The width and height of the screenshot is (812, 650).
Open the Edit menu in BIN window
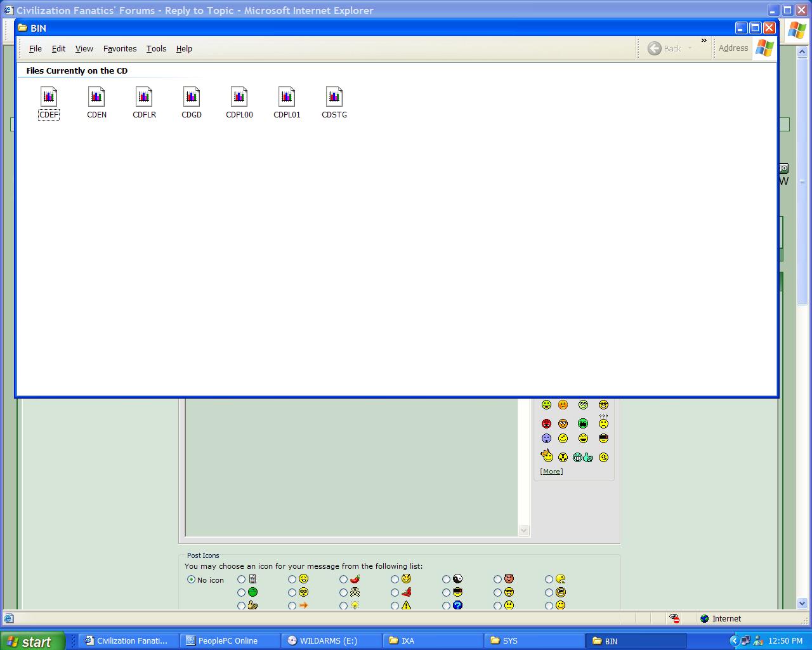58,48
